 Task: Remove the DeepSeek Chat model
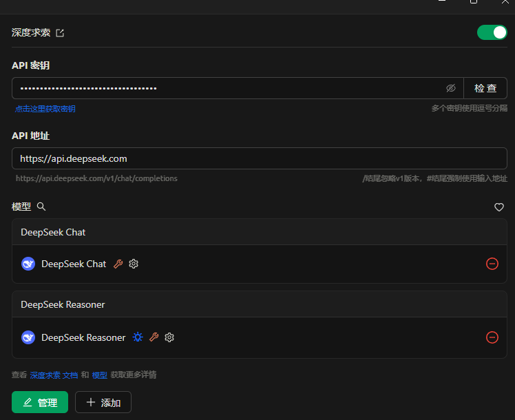point(492,264)
